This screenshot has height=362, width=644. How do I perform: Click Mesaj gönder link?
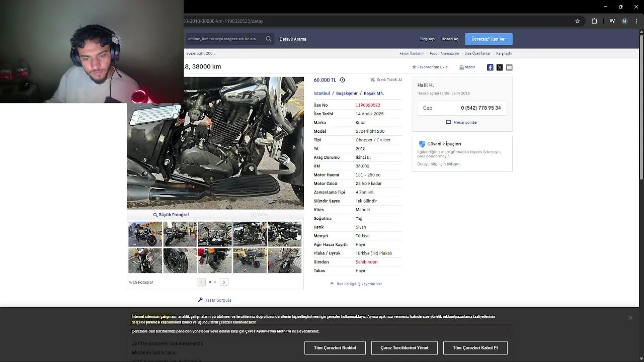point(465,122)
